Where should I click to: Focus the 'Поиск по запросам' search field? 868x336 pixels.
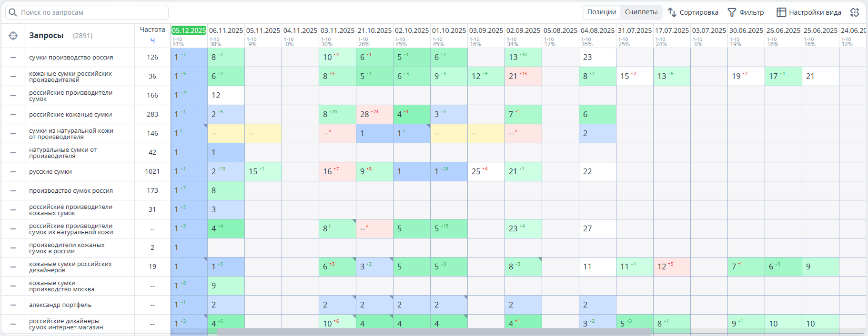tap(87, 12)
